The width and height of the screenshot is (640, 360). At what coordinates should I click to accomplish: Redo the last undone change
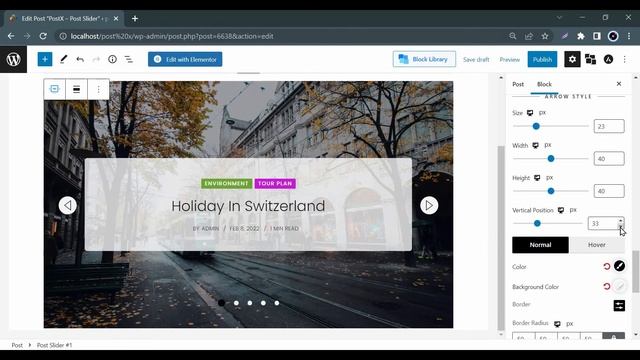point(96,59)
